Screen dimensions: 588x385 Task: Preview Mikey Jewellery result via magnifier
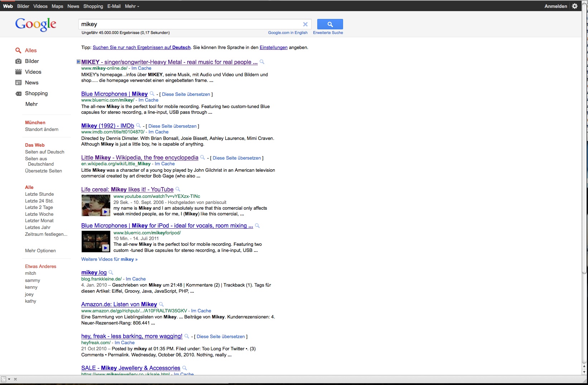pos(184,368)
